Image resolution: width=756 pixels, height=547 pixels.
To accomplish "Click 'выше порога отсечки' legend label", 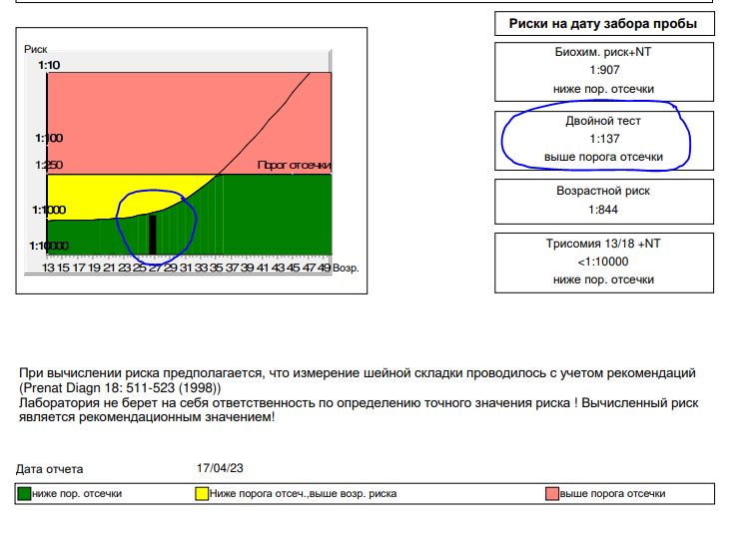I will click(x=612, y=493).
